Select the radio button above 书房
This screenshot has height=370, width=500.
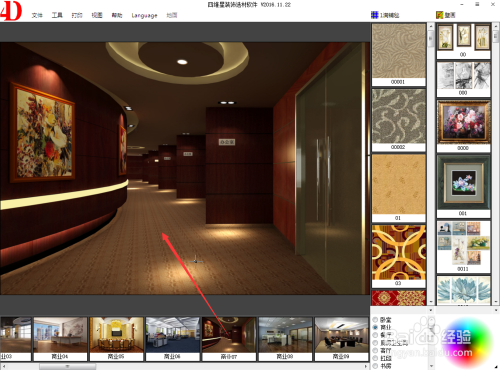pos(375,358)
